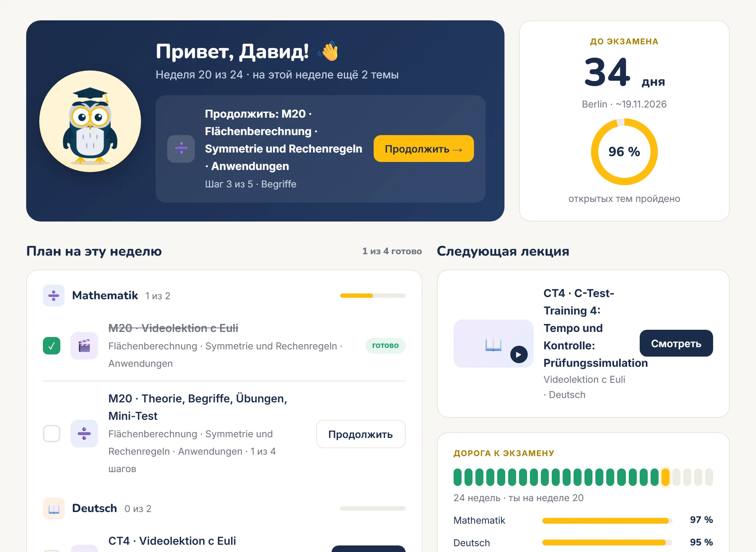
Task: Click the owl mascot avatar
Action: [x=90, y=121]
